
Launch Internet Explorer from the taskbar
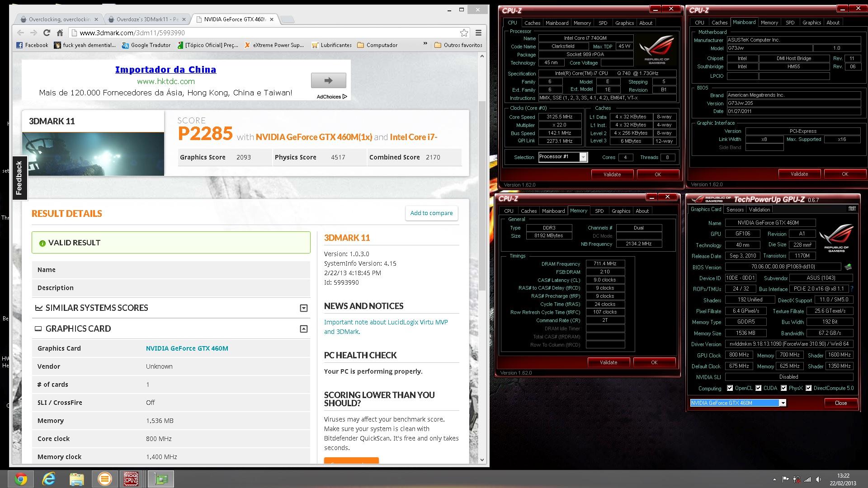pyautogui.click(x=48, y=479)
